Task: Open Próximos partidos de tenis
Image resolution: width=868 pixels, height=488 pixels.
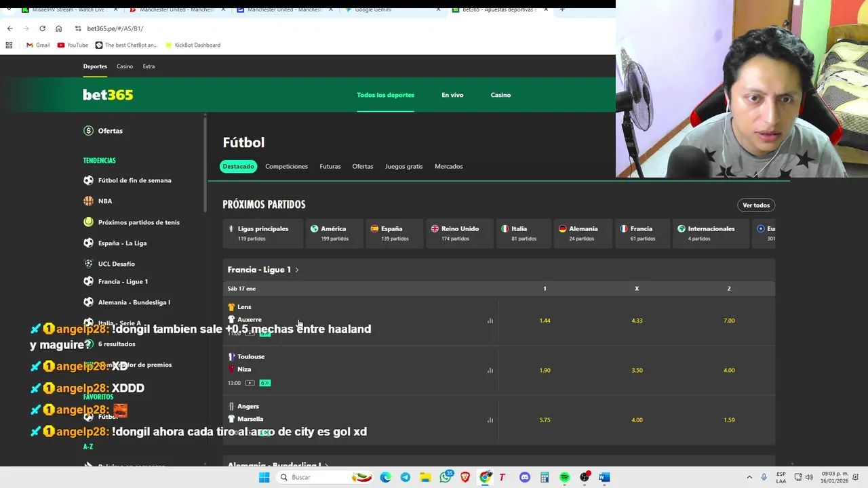Action: point(132,222)
